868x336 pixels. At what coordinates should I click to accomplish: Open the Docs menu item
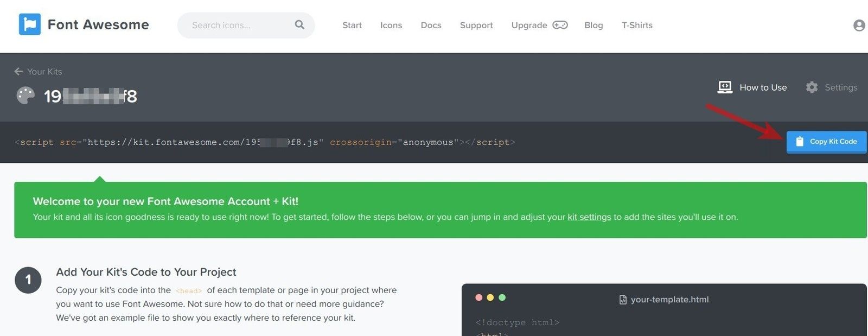(x=431, y=25)
